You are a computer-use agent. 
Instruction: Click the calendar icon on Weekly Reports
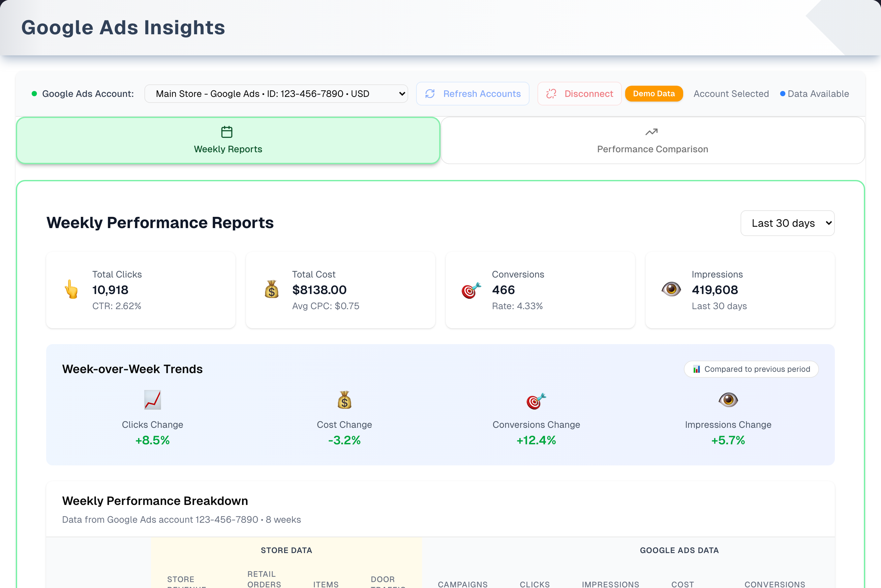(x=227, y=132)
